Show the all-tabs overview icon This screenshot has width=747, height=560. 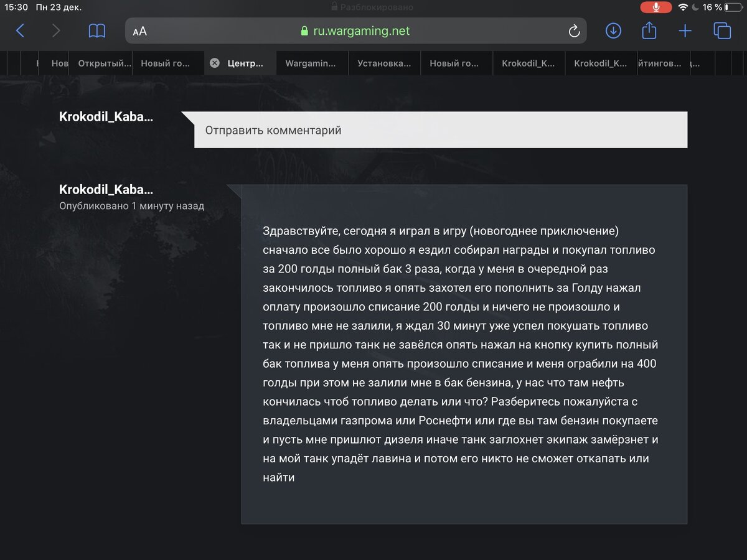point(722,30)
